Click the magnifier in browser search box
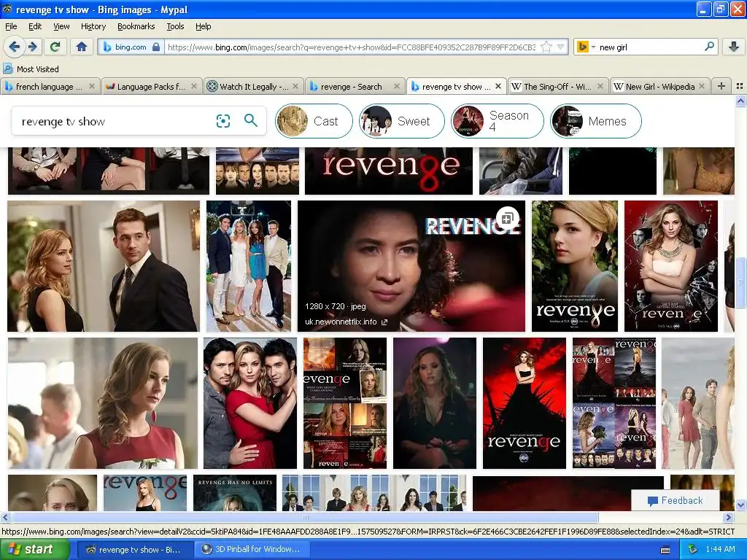Screen dimensions: 747x560 click(709, 46)
